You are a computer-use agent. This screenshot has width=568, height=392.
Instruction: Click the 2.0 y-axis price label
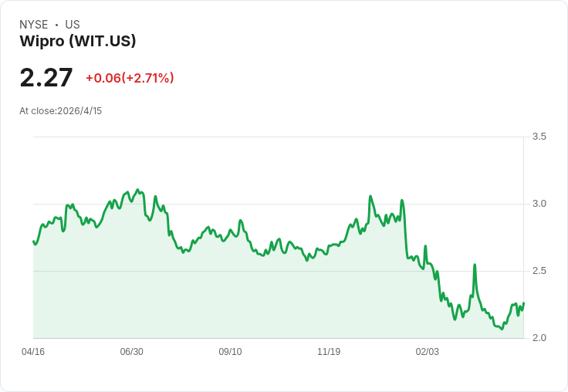(x=539, y=338)
